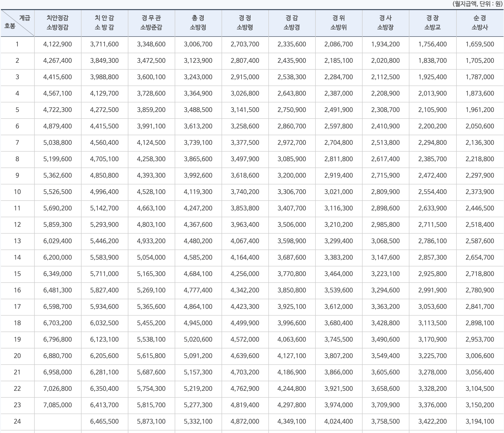Screen dimensions: 504x433
Task: Click the 계급/호봉 diagonal header cell
Action: tap(18, 23)
